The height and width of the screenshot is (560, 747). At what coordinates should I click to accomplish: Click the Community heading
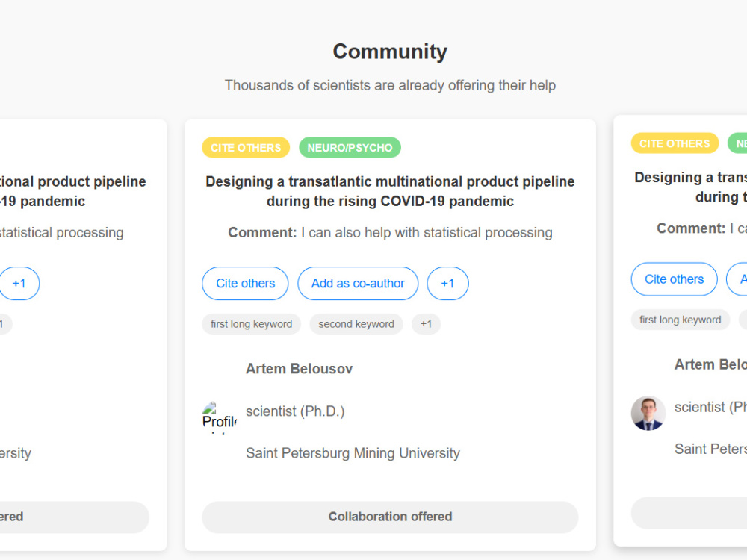390,52
